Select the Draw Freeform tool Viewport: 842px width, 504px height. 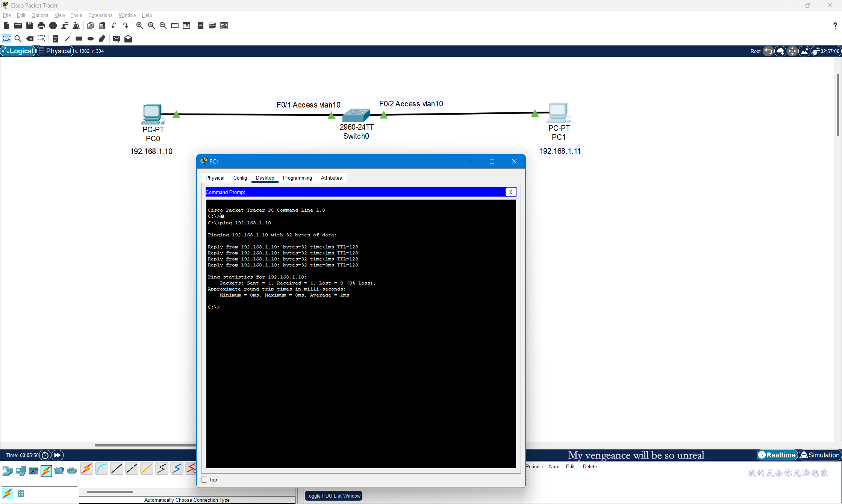102,39
